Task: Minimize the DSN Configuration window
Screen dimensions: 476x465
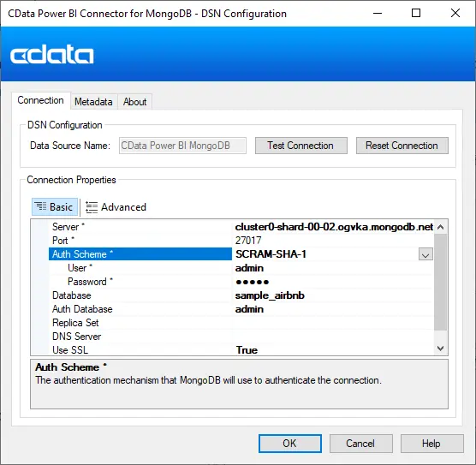Action: point(378,14)
